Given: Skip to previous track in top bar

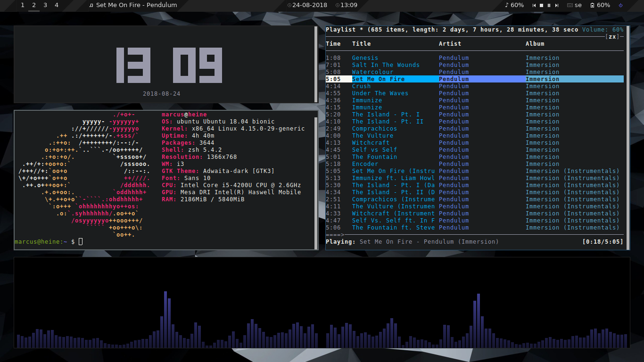Looking at the screenshot, I should pos(534,5).
